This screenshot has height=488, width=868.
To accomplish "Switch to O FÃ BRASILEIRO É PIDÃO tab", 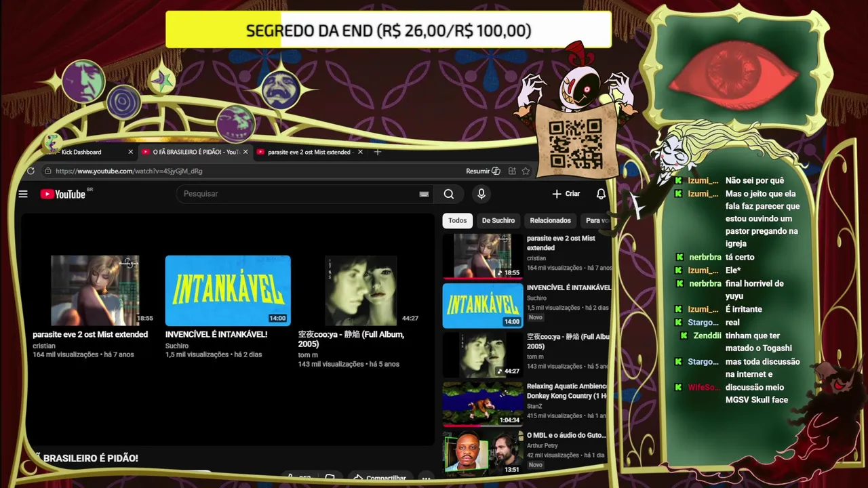I will (x=195, y=152).
